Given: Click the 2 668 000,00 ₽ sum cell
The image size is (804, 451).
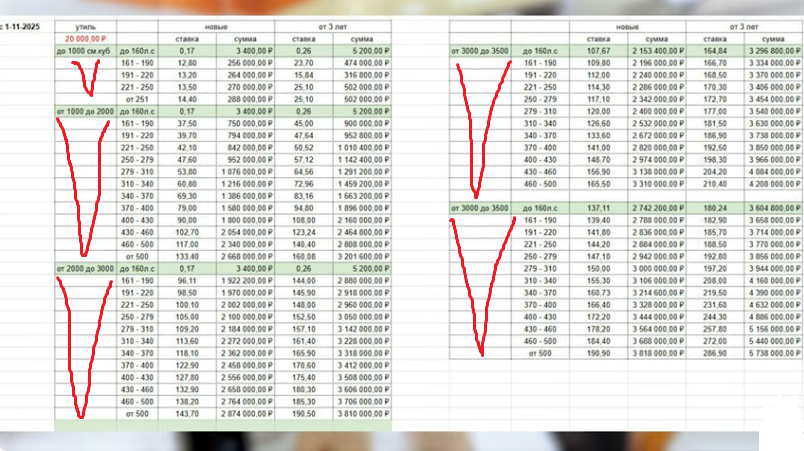Looking at the screenshot, I should point(246,257).
